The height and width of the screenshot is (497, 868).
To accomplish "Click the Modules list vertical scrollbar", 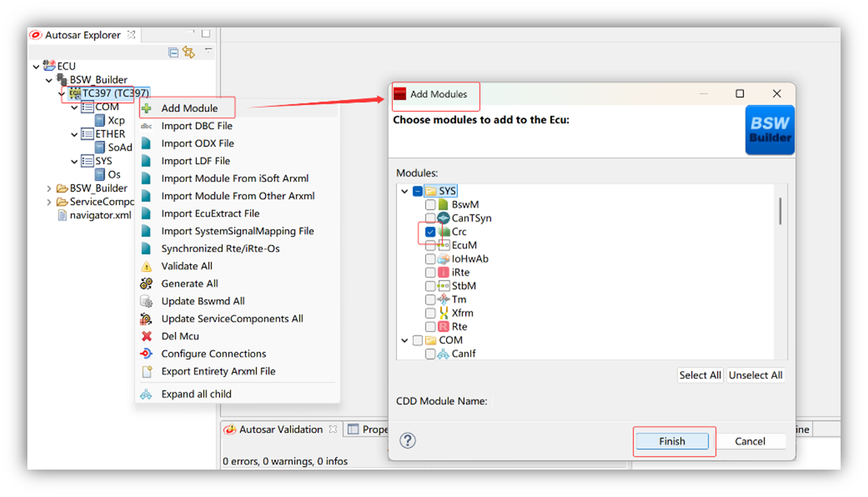I will coord(780,212).
